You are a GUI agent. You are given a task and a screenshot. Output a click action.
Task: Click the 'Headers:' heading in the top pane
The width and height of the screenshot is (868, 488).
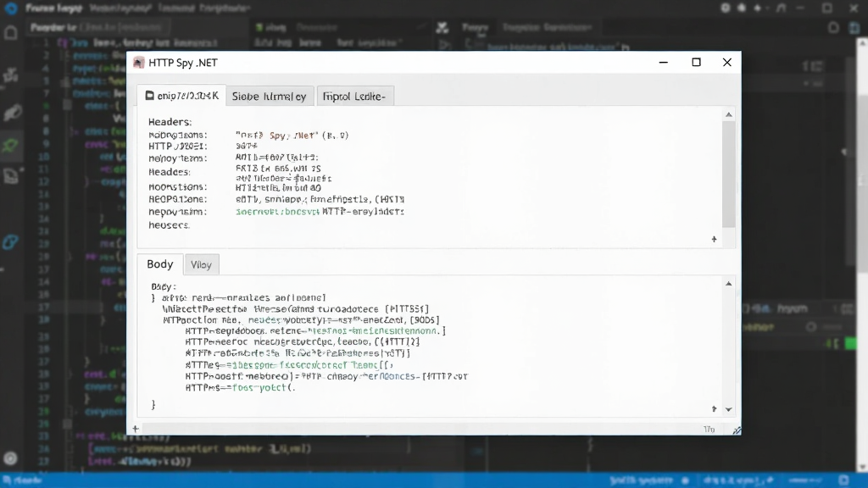pyautogui.click(x=170, y=122)
